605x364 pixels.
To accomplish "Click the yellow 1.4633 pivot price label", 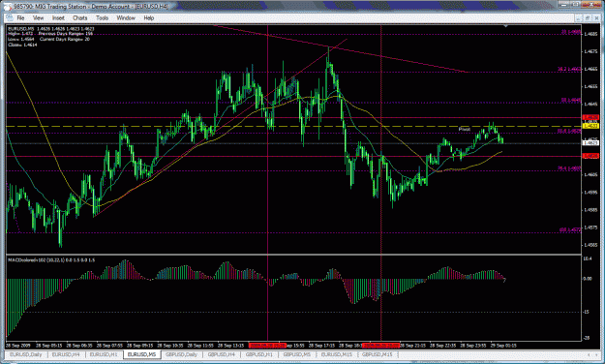I will point(590,126).
